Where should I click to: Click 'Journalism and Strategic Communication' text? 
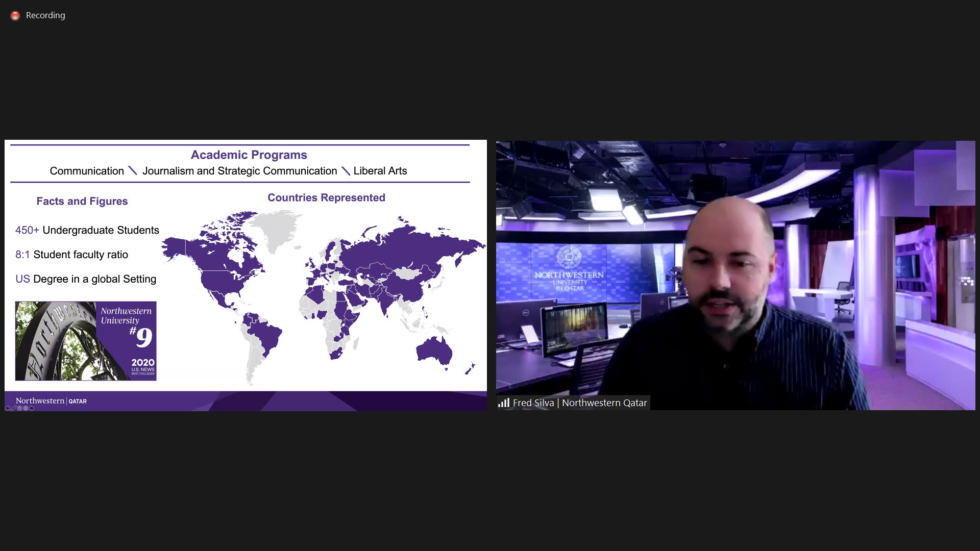click(x=239, y=171)
